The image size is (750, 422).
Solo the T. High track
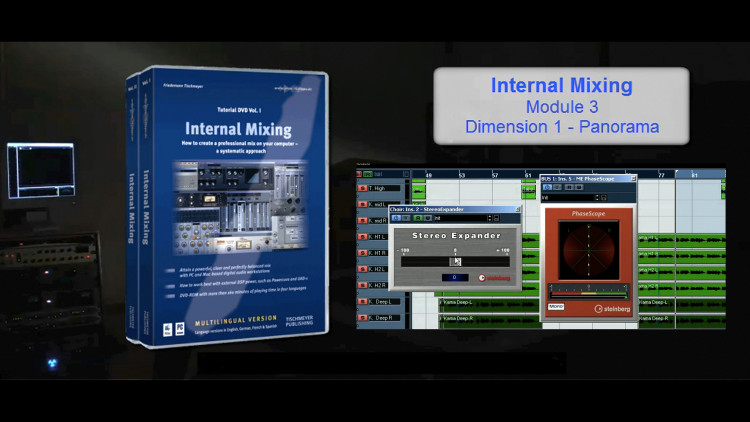pyautogui.click(x=363, y=189)
